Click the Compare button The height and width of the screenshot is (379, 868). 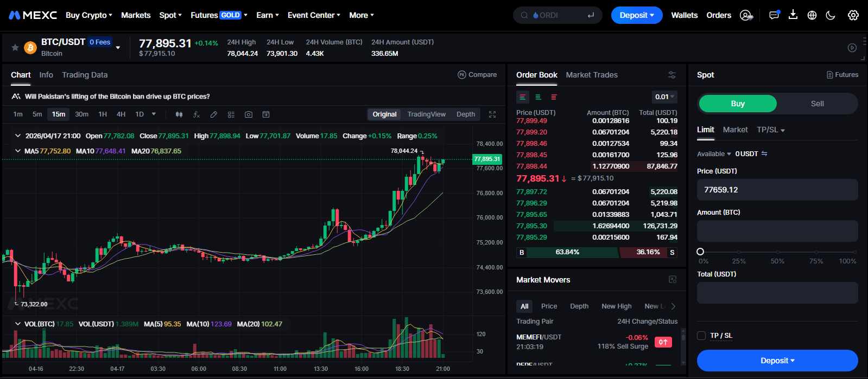click(x=477, y=75)
